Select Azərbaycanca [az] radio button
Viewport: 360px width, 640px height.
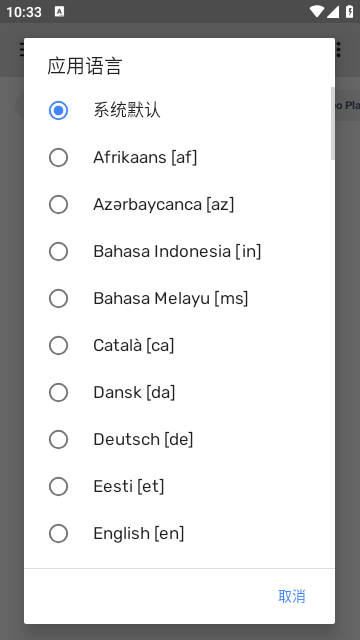[58, 204]
